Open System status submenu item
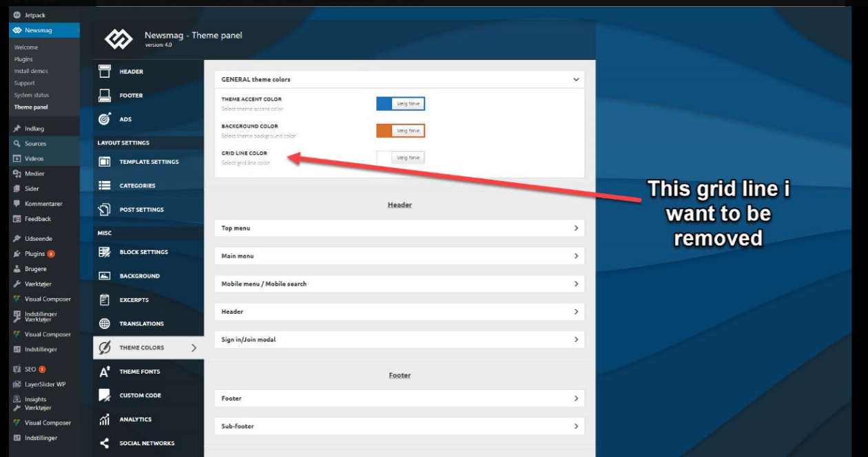Screen dimensions: 868x457 coord(32,95)
